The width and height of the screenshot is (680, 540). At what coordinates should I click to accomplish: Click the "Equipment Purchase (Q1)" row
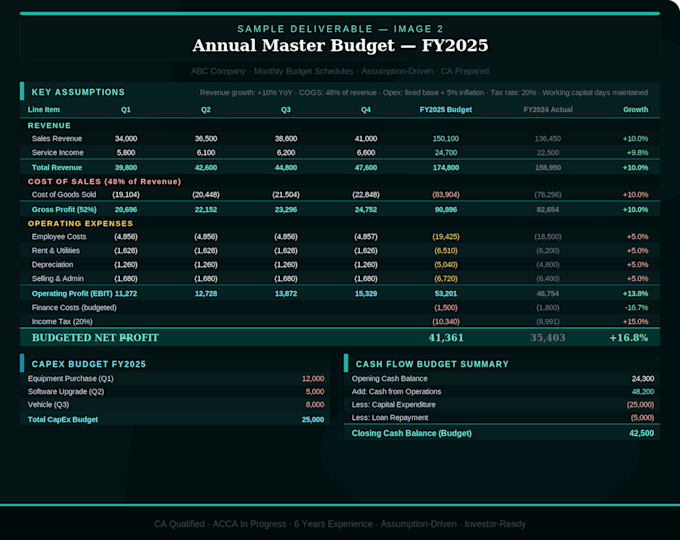pyautogui.click(x=176, y=379)
